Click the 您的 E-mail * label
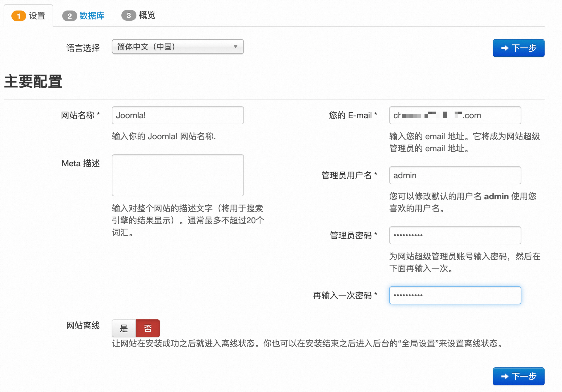This screenshot has height=392, width=562. [353, 115]
